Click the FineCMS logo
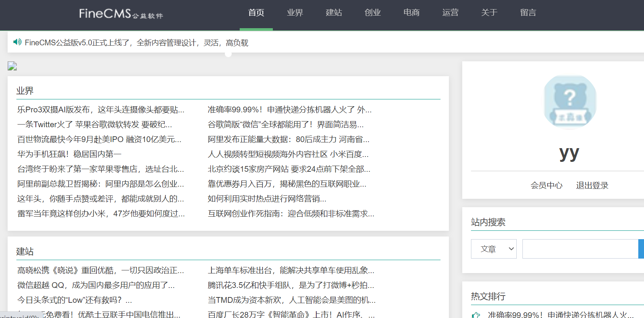Screen dimensions: 644x318 pyautogui.click(x=121, y=14)
